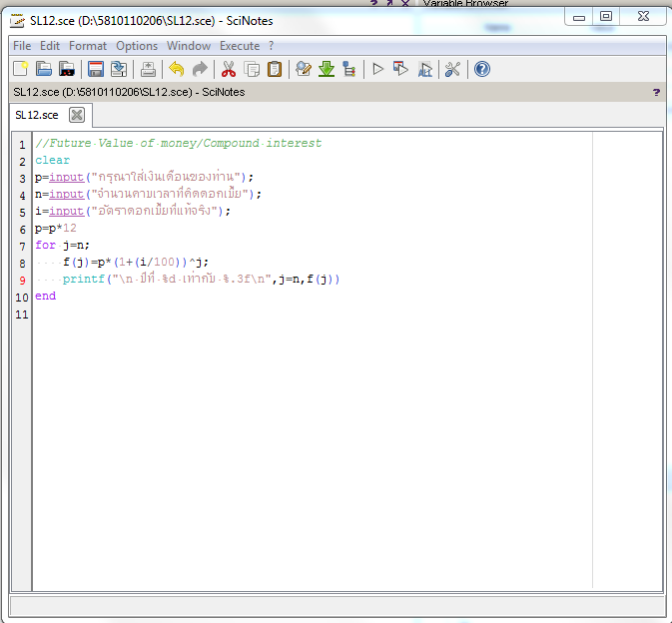The width and height of the screenshot is (672, 623).
Task: Open the Options menu
Action: [137, 46]
